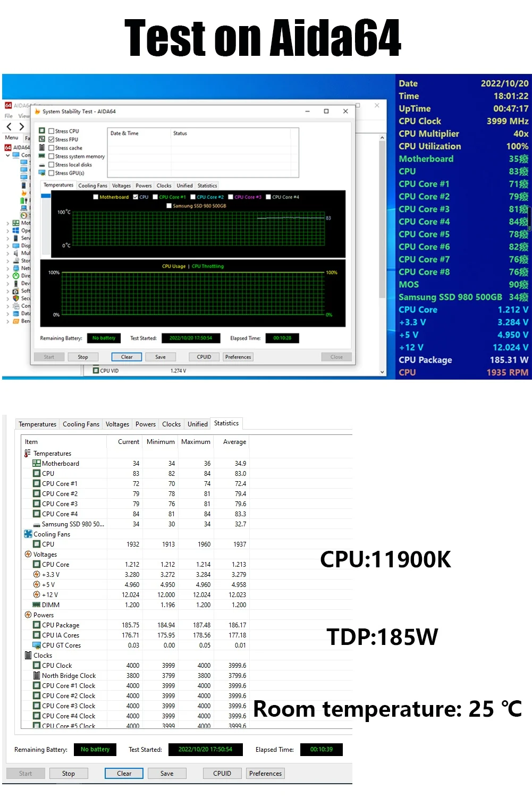Enable the Stress CPU checkbox
The image size is (532, 797).
click(x=51, y=131)
